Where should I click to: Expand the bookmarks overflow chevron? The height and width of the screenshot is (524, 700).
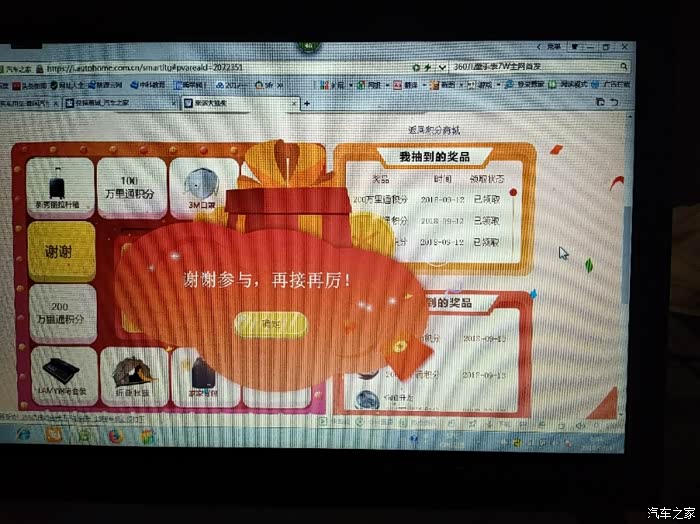point(280,85)
